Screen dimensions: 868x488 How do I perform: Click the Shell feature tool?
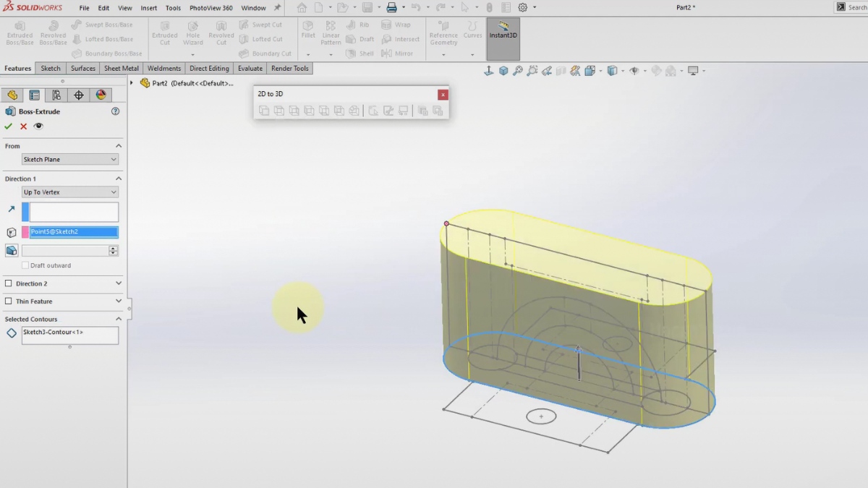(x=360, y=53)
